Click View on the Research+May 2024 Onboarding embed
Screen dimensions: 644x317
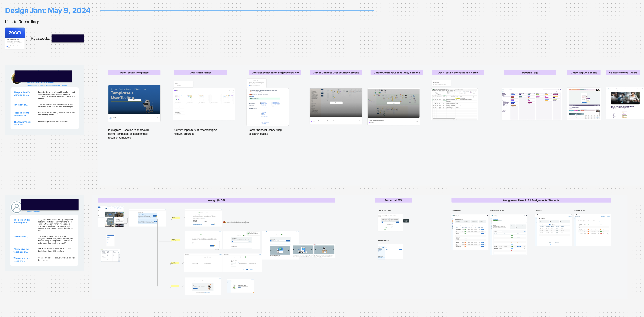point(336,103)
